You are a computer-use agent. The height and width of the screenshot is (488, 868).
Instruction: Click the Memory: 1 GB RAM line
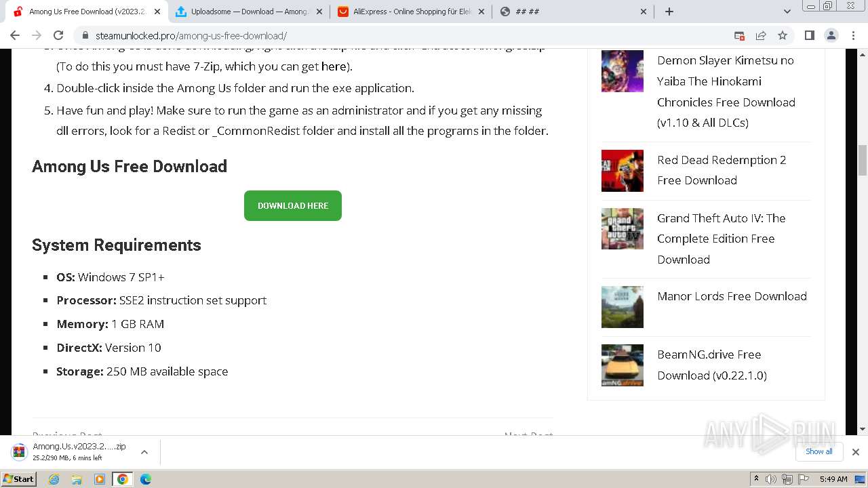click(111, 324)
